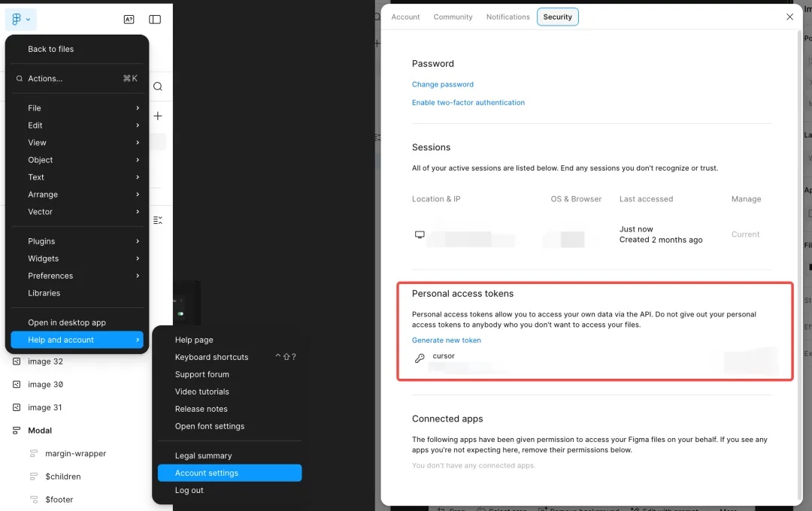Switch to the Account tab
Screen dimensions: 812x511
405,17
